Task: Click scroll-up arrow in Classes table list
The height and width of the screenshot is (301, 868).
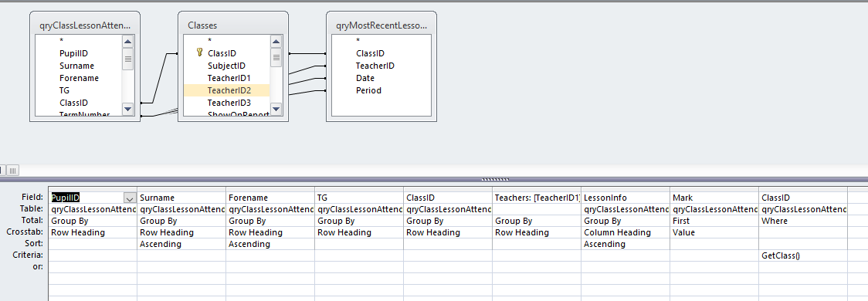Action: pos(276,42)
